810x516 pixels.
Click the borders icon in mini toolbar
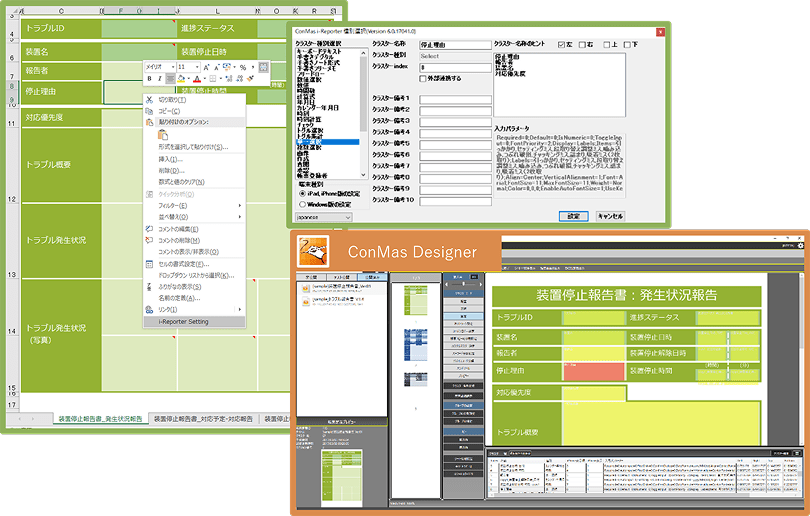click(x=213, y=79)
